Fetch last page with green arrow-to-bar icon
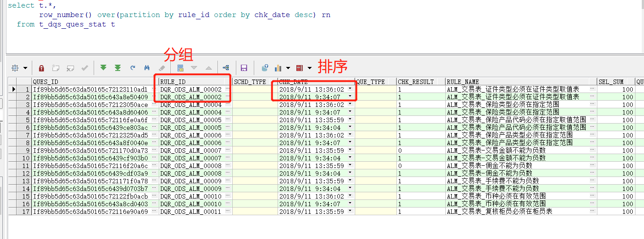Screen dimensions: 644x239 point(117,68)
